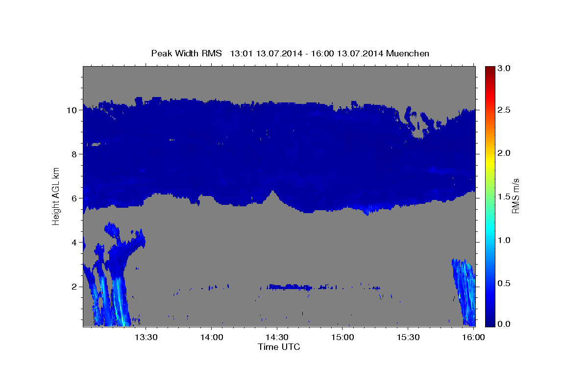The height and width of the screenshot is (392, 588).
Task: Click the dark red top of the colorbar
Action: point(490,69)
